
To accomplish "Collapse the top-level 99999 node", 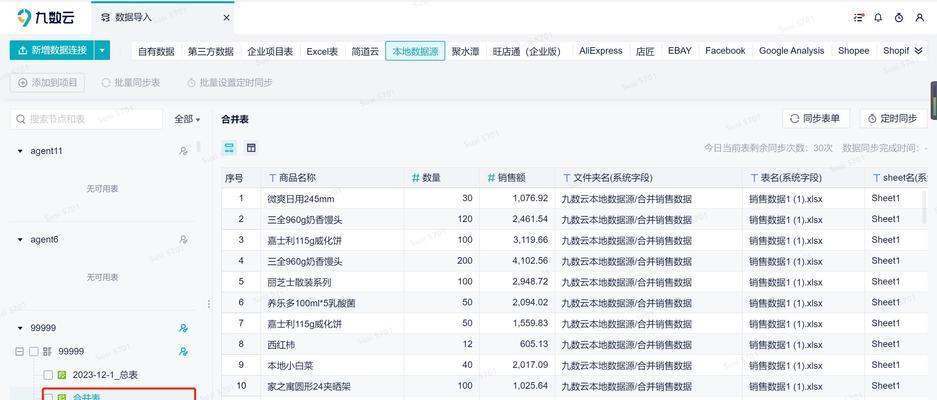I will point(20,328).
